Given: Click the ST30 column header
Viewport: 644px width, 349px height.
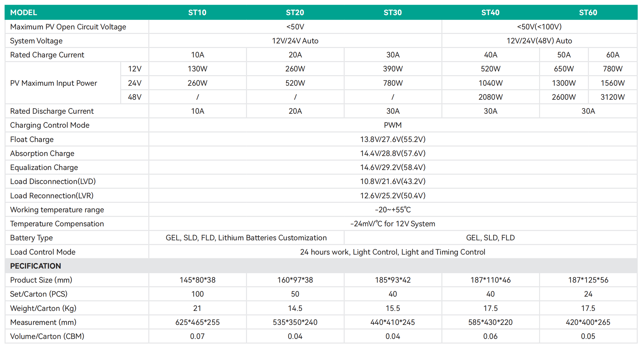Looking at the screenshot, I should [x=393, y=13].
